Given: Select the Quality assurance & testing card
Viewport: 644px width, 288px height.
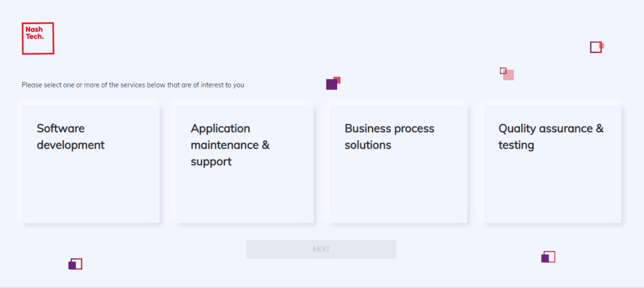Looking at the screenshot, I should click(552, 164).
